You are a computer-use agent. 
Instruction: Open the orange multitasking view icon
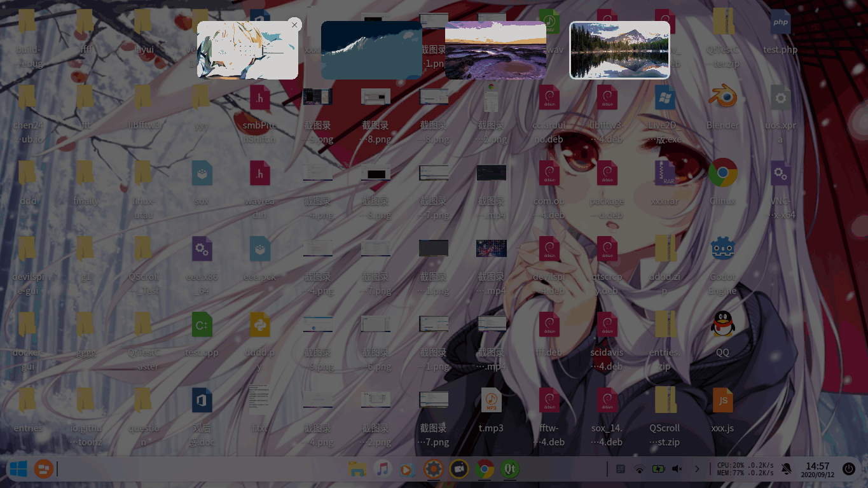click(x=44, y=470)
